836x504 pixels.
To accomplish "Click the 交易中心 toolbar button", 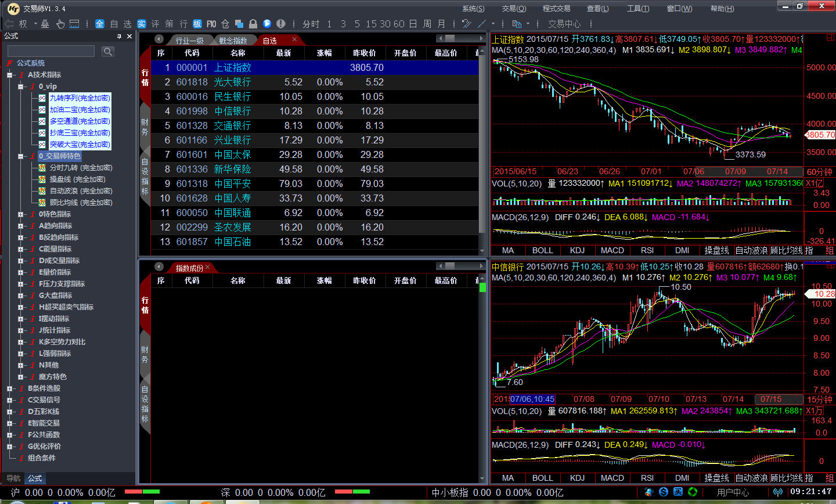I will pyautogui.click(x=564, y=24).
